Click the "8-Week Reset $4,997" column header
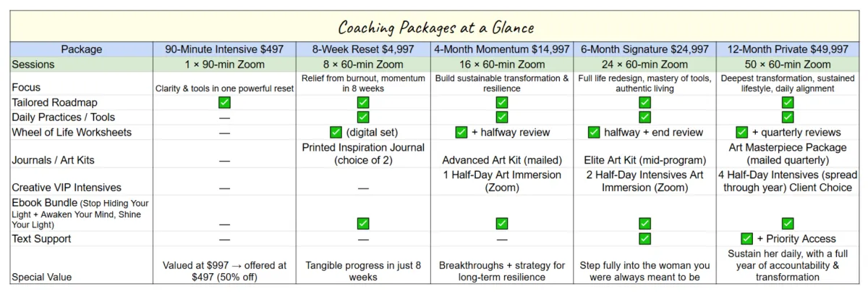The height and width of the screenshot is (292, 868). pos(363,49)
